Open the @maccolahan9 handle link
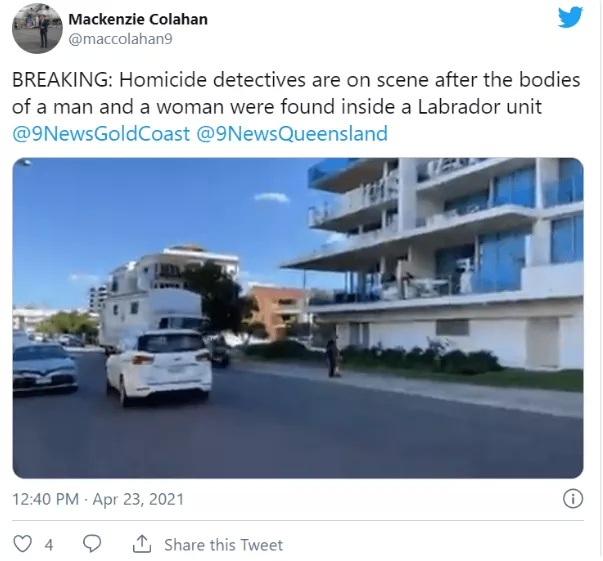This screenshot has height=561, width=603. 120,39
